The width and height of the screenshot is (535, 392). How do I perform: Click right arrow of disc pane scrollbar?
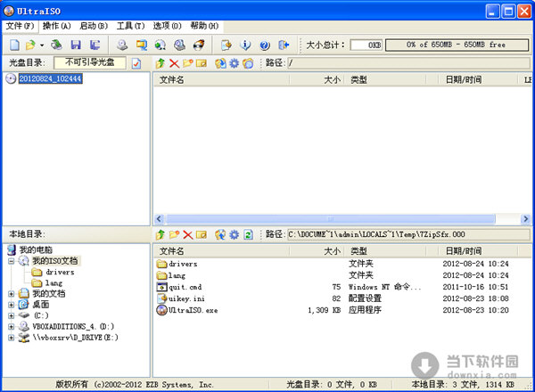pos(525,218)
